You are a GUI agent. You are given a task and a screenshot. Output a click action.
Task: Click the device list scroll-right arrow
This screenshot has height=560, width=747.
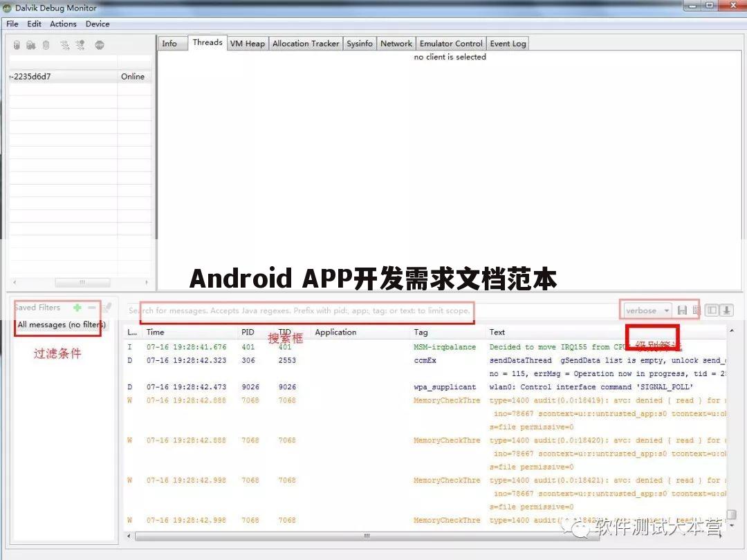pyautogui.click(x=146, y=282)
